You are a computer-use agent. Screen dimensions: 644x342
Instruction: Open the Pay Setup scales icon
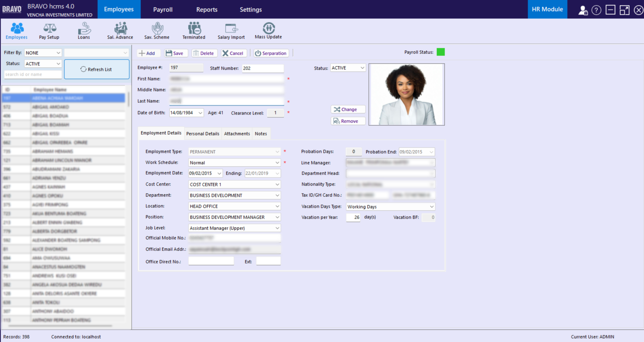pos(50,28)
